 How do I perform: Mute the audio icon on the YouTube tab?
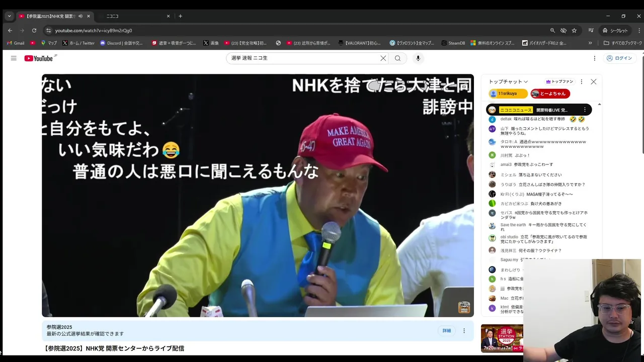(80, 16)
